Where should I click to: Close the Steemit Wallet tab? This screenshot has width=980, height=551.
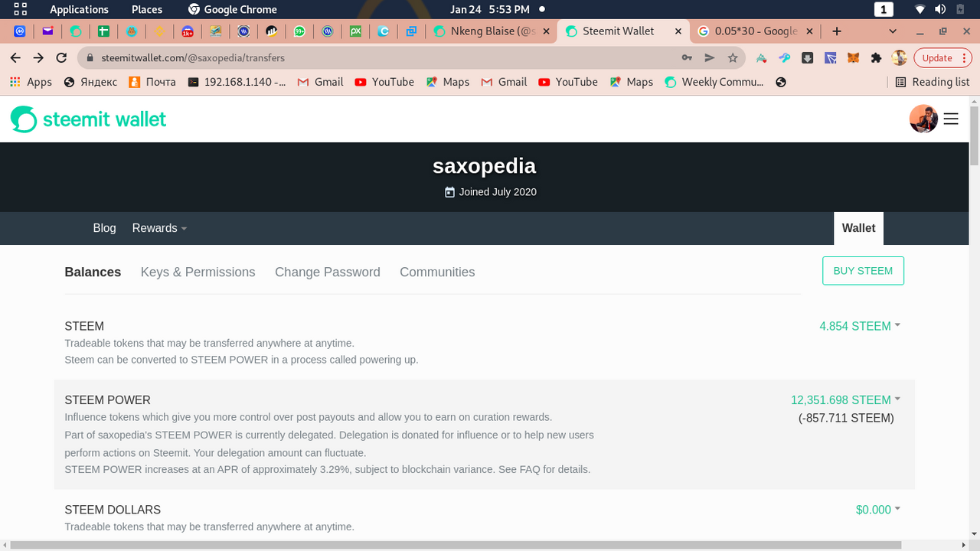(x=678, y=31)
